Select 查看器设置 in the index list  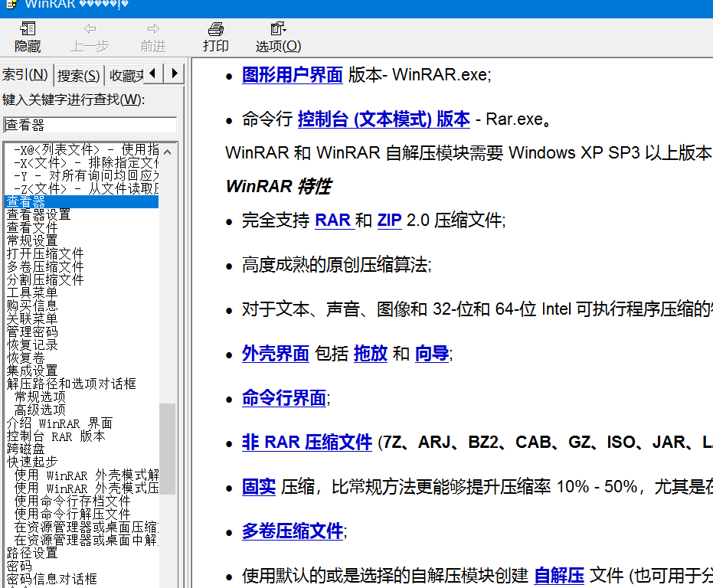(x=38, y=214)
